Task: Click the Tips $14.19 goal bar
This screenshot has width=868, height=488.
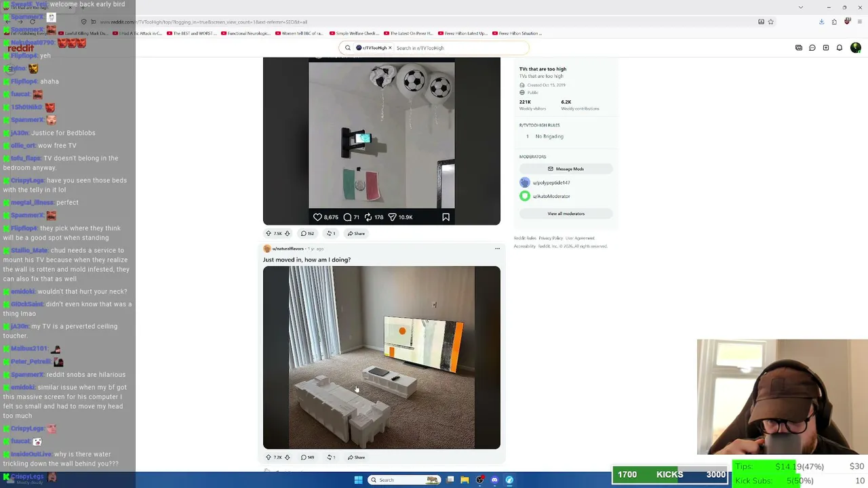Action: click(x=800, y=466)
